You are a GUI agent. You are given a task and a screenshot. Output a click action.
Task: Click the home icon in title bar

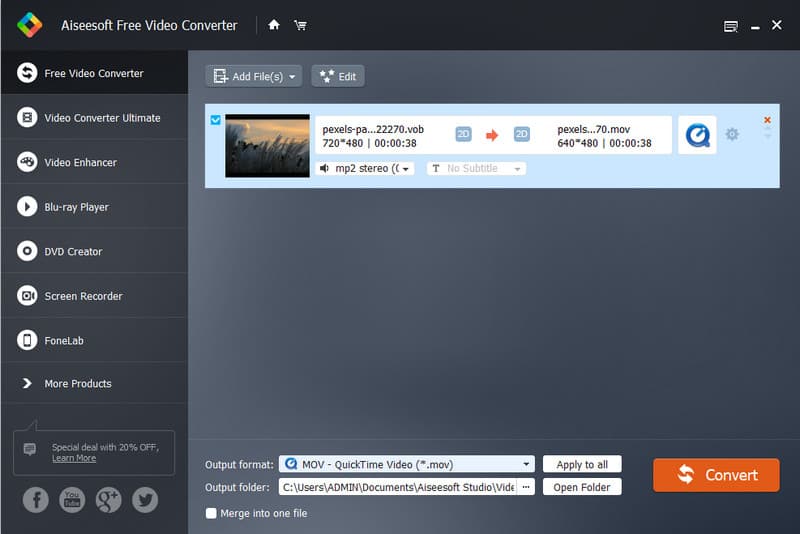tap(274, 25)
